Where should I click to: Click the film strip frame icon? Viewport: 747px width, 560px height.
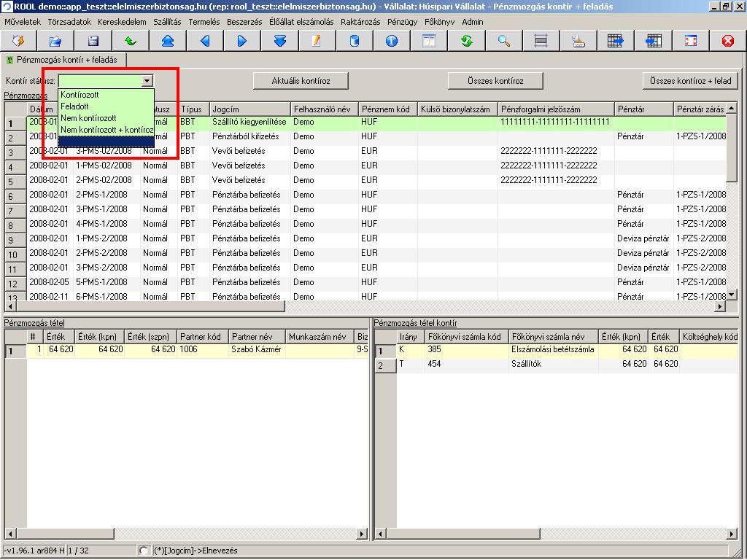541,41
